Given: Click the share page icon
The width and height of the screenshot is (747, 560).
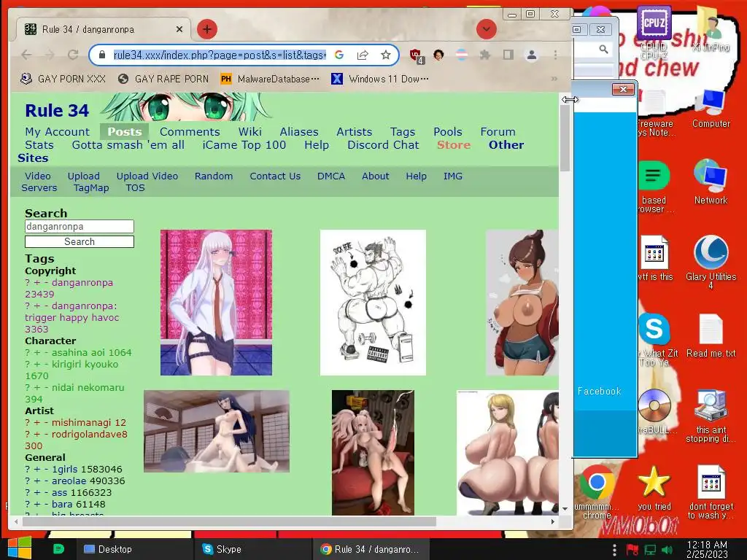Looking at the screenshot, I should coord(363,55).
